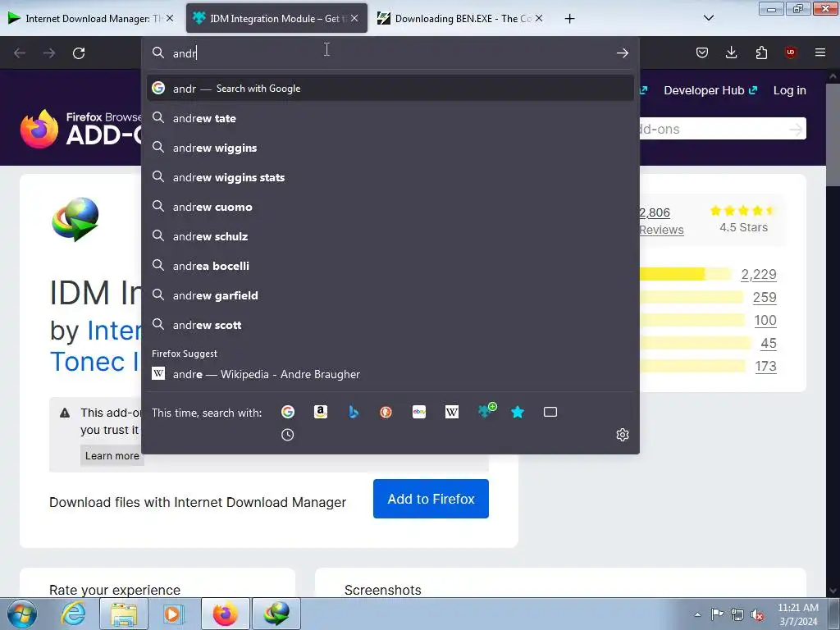The width and height of the screenshot is (840, 630).
Task: Go forward one page
Action: (49, 53)
